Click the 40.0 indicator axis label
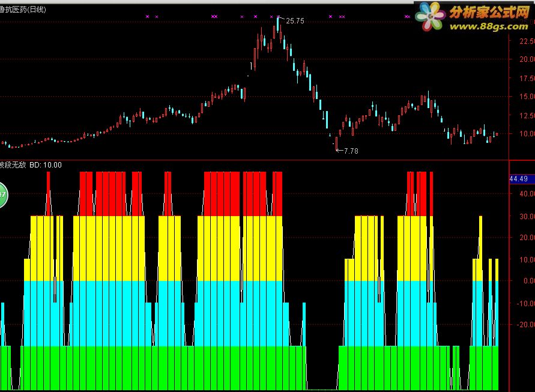The image size is (535, 392). point(527,194)
